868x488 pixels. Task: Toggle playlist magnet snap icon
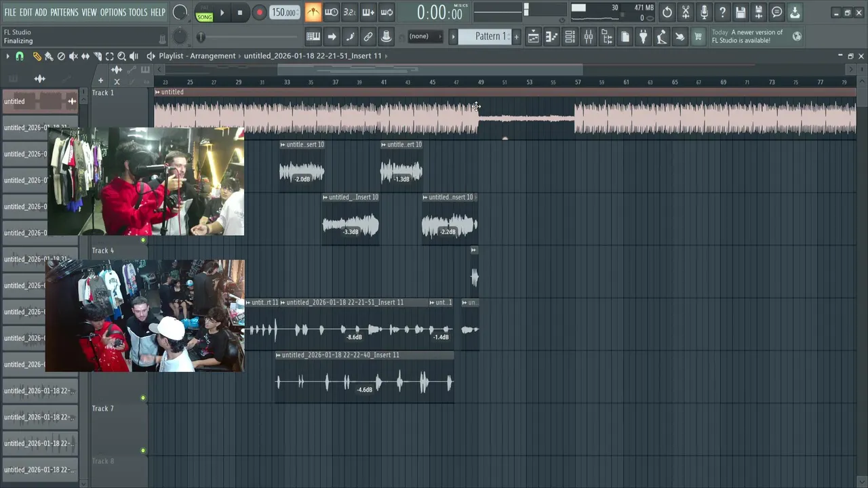pyautogui.click(x=20, y=56)
